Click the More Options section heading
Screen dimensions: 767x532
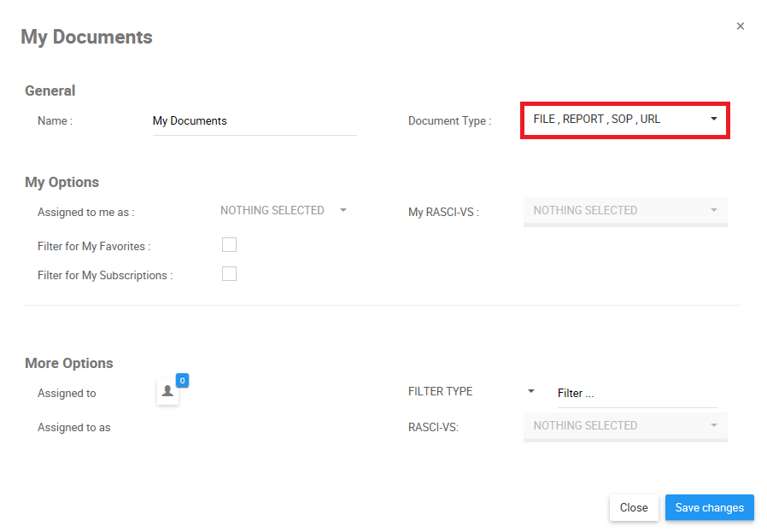click(x=69, y=363)
